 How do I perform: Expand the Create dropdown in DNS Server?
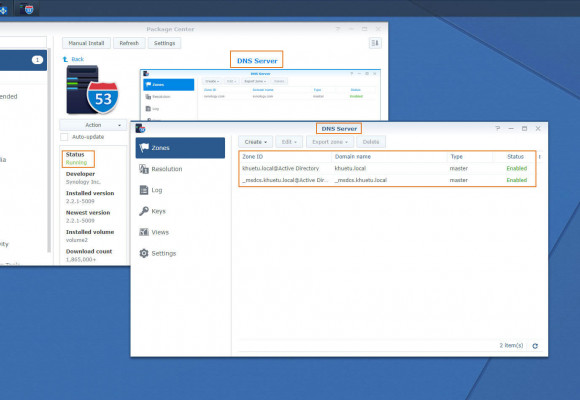(x=256, y=142)
